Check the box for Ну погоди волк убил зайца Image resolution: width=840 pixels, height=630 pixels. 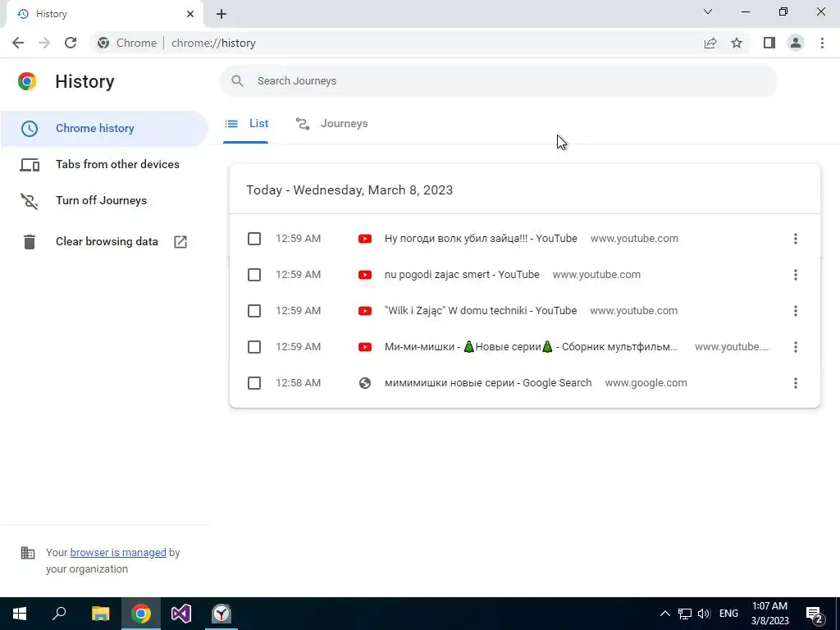click(x=254, y=239)
